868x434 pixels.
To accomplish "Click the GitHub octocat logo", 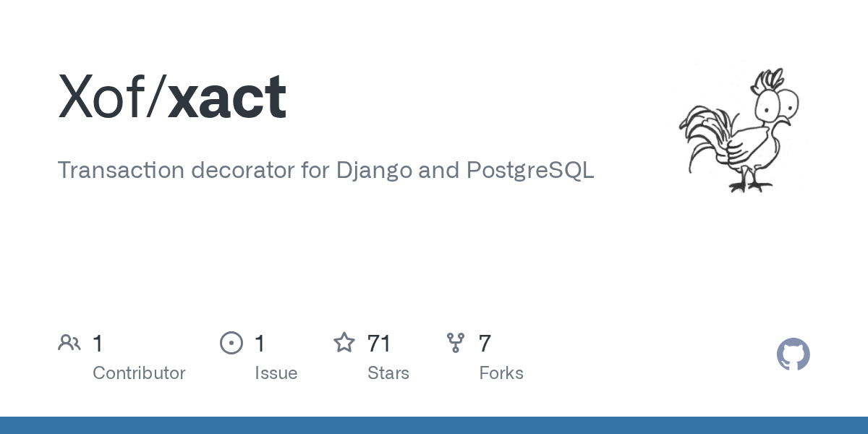I will click(x=793, y=354).
